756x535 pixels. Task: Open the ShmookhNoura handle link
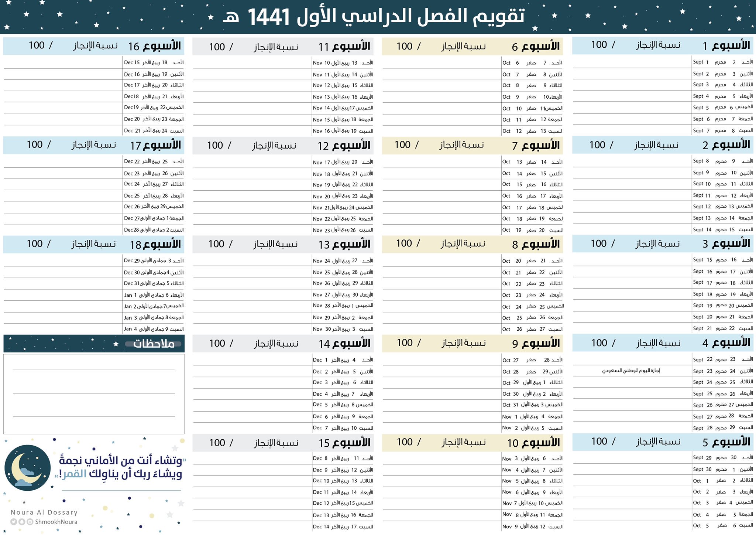(56, 522)
